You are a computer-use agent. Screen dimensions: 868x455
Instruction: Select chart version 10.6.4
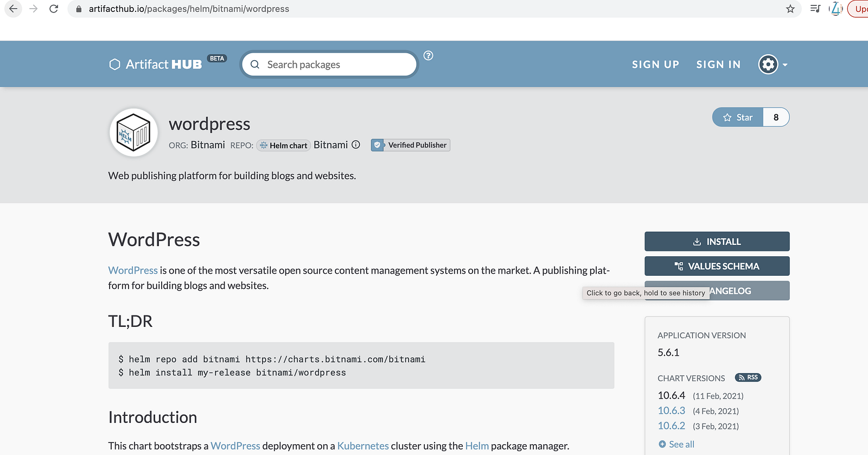pyautogui.click(x=672, y=395)
